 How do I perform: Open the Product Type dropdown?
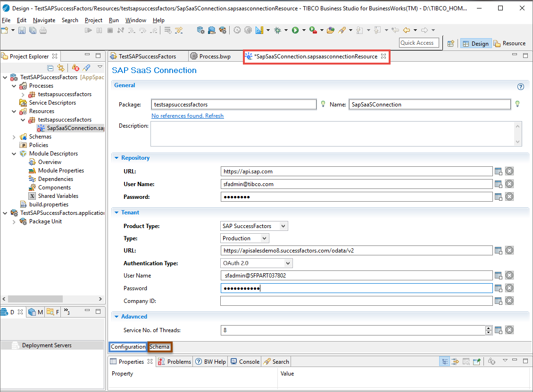283,226
